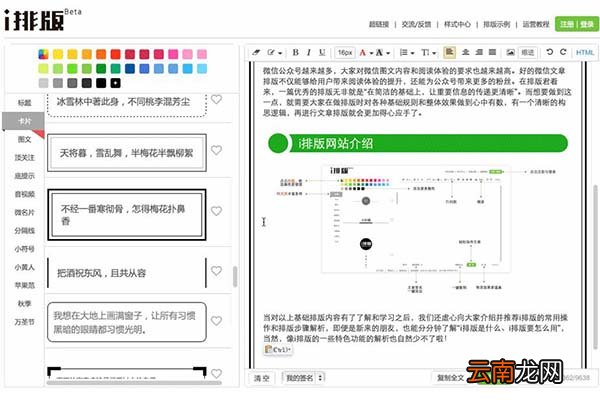Open the 微名片 style category
This screenshot has height=400, width=600.
(24, 212)
